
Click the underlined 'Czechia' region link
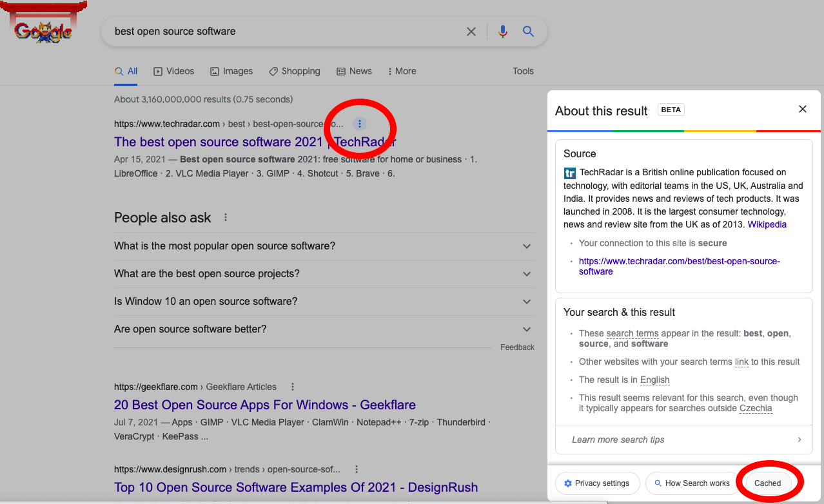click(756, 409)
